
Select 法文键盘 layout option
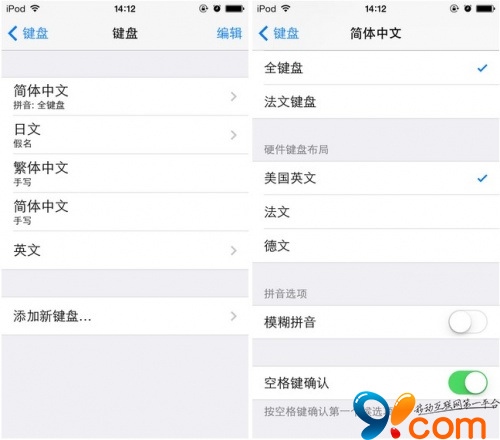coord(376,102)
